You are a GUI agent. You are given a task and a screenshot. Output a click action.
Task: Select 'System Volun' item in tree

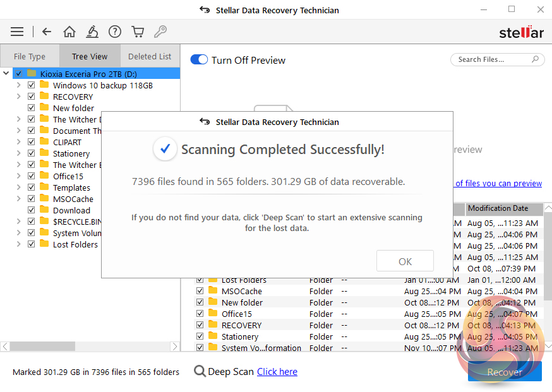click(x=77, y=233)
